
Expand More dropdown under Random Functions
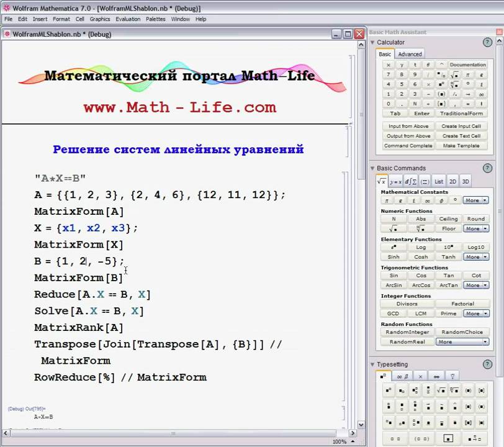click(x=462, y=341)
